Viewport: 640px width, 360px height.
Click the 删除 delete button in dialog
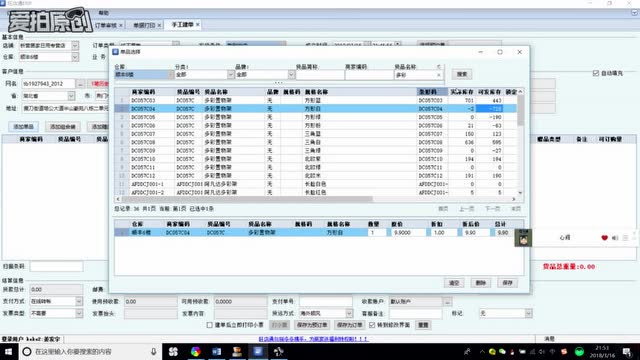point(481,283)
